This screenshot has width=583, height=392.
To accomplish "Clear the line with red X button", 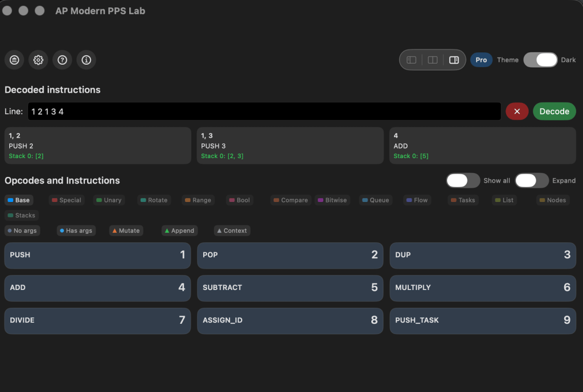I will [x=517, y=112].
